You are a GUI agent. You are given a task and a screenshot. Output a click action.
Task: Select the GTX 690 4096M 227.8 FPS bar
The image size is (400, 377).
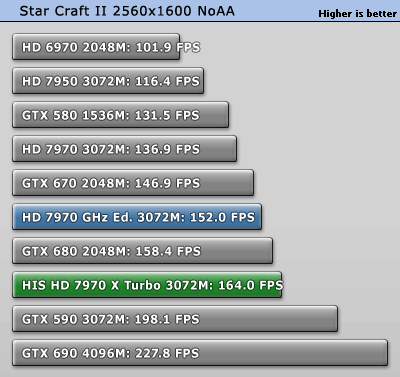(200, 353)
